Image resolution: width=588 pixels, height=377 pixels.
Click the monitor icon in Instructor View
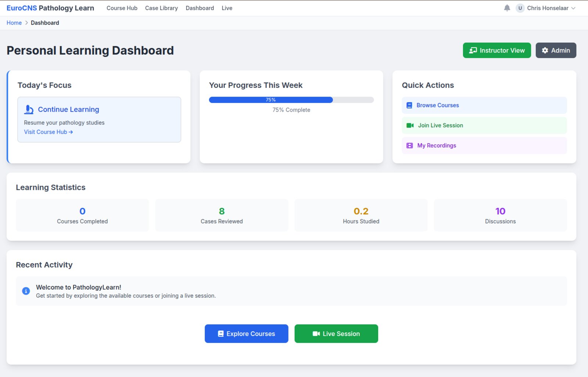(473, 50)
